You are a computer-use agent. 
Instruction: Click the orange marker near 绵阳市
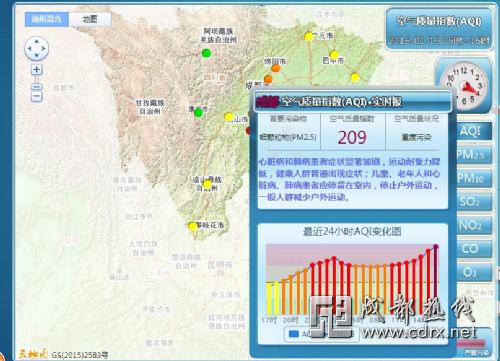tap(276, 68)
